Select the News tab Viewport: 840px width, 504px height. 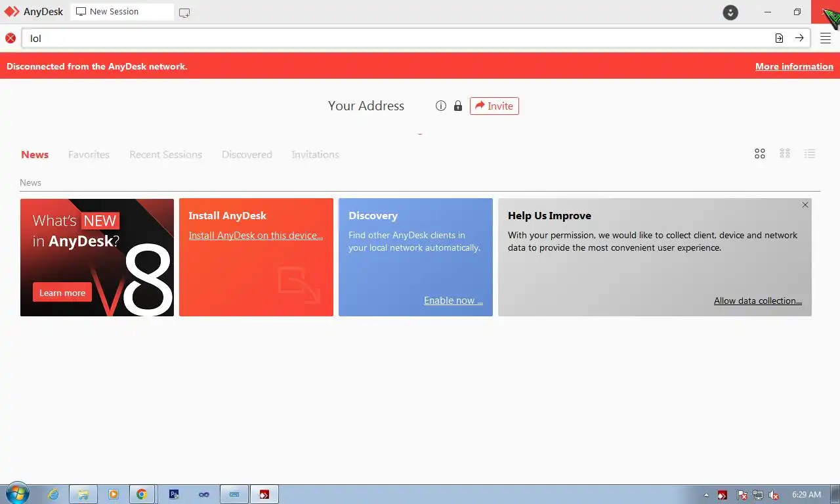pos(35,154)
